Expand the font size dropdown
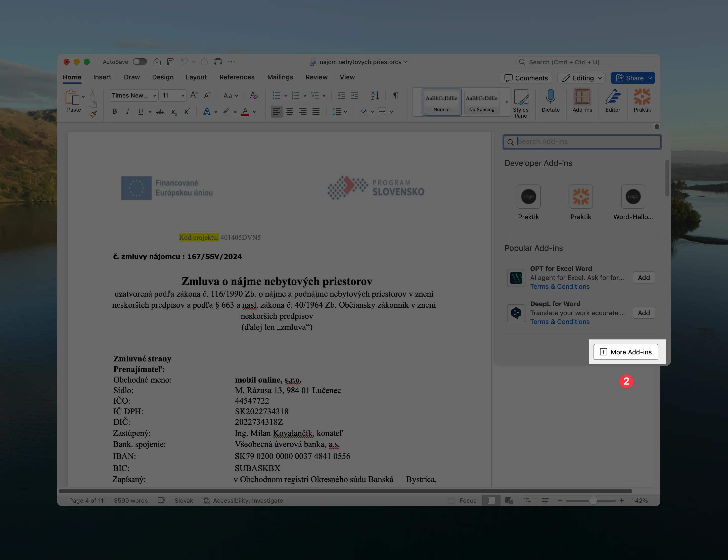The width and height of the screenshot is (728, 560). 183,95
